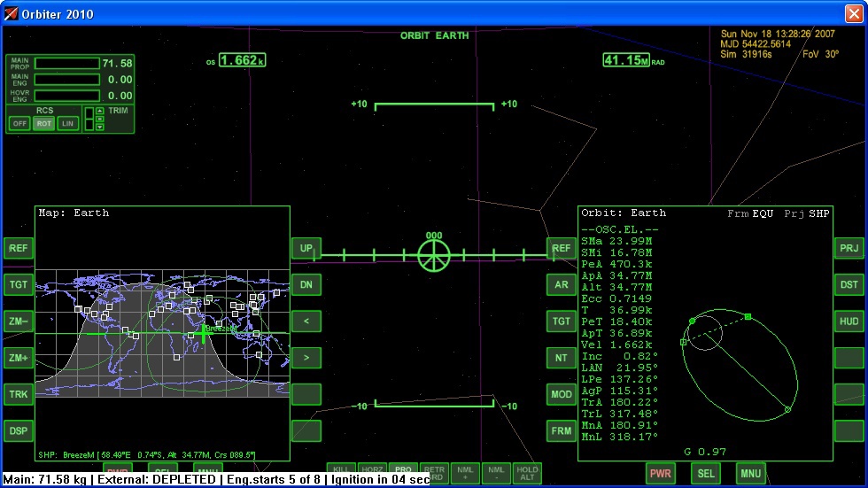Click the 41.15M radius readout
Image resolution: width=868 pixels, height=488 pixels.
click(x=626, y=60)
